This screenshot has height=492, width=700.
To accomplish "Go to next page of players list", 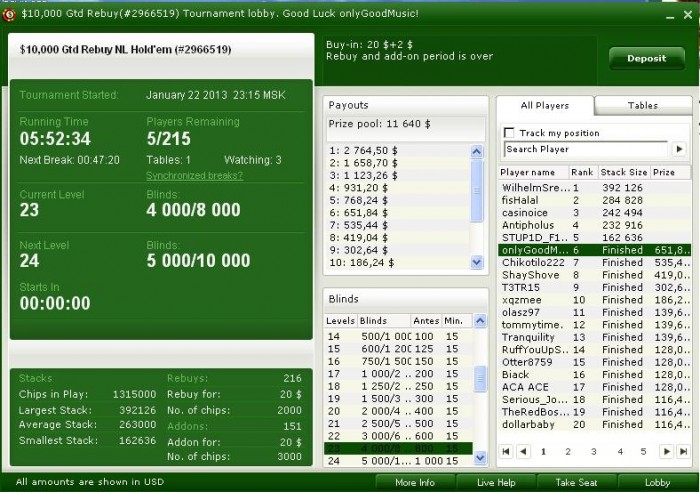I will [666, 451].
